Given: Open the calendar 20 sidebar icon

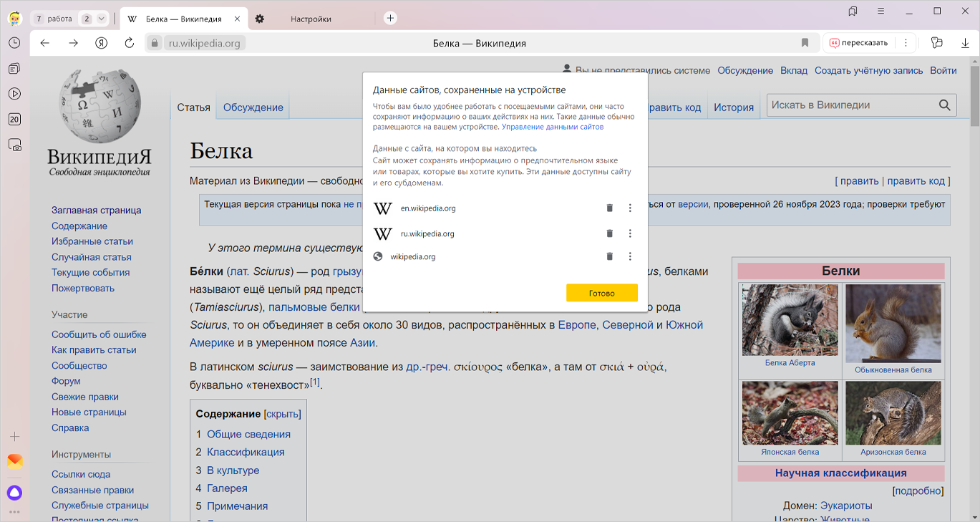Looking at the screenshot, I should pos(14,120).
